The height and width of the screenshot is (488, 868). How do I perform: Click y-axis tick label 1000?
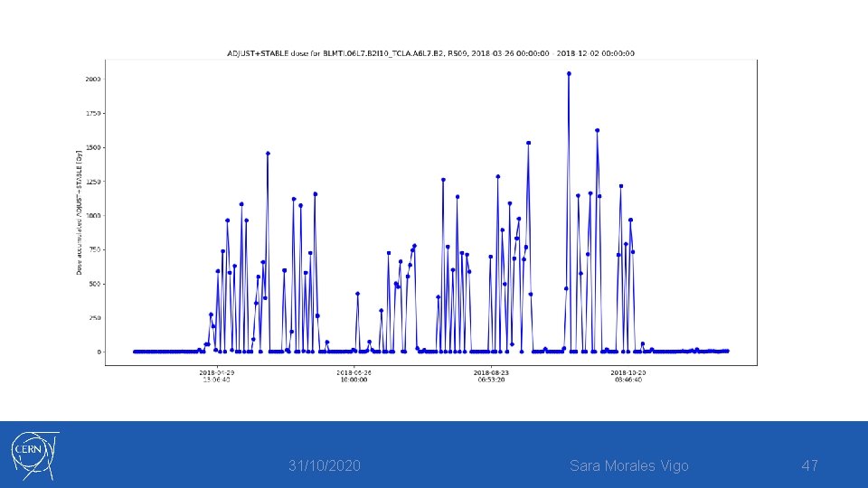[x=92, y=216]
